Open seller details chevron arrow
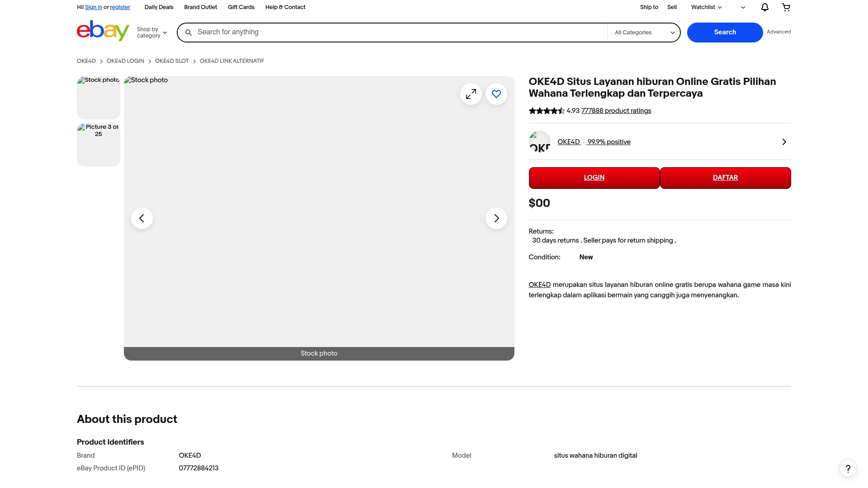Image resolution: width=868 pixels, height=488 pixels. [x=784, y=142]
